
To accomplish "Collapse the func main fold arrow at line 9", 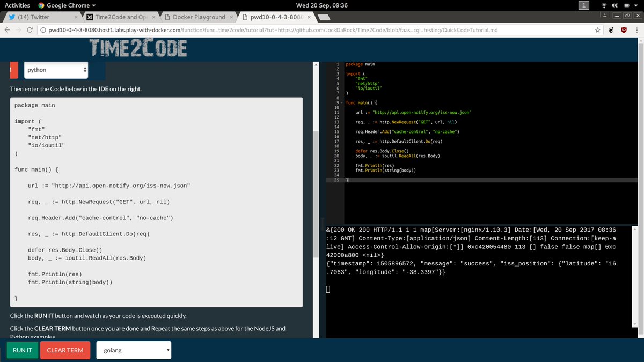I will pyautogui.click(x=342, y=102).
